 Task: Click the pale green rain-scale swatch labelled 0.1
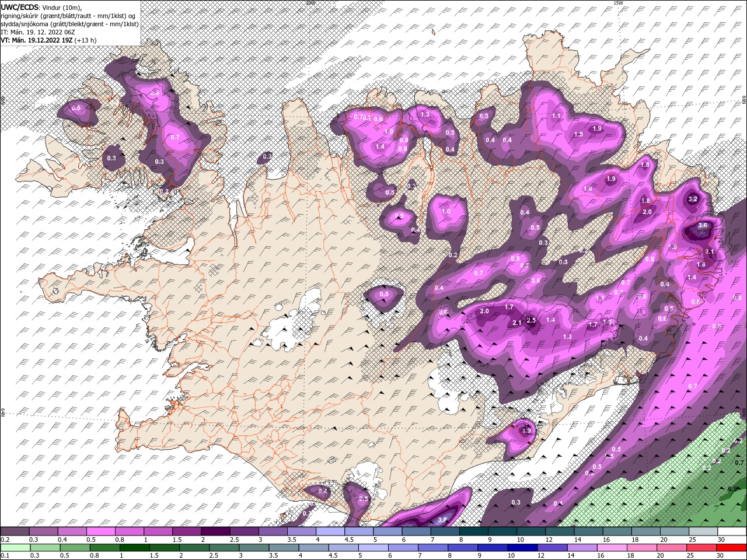click(x=15, y=548)
